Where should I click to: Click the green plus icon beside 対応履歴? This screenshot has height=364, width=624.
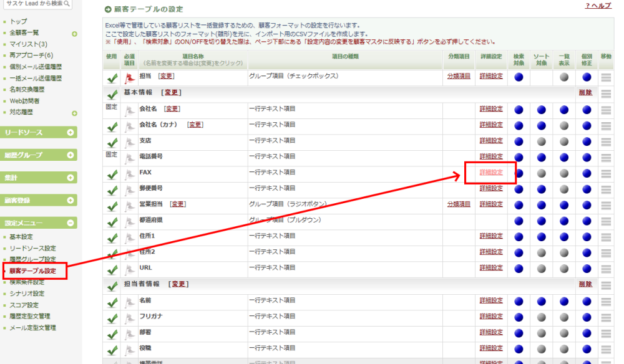(74, 113)
